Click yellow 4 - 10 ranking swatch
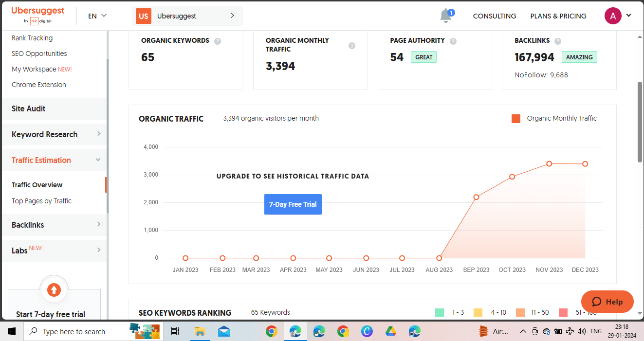 (478, 313)
